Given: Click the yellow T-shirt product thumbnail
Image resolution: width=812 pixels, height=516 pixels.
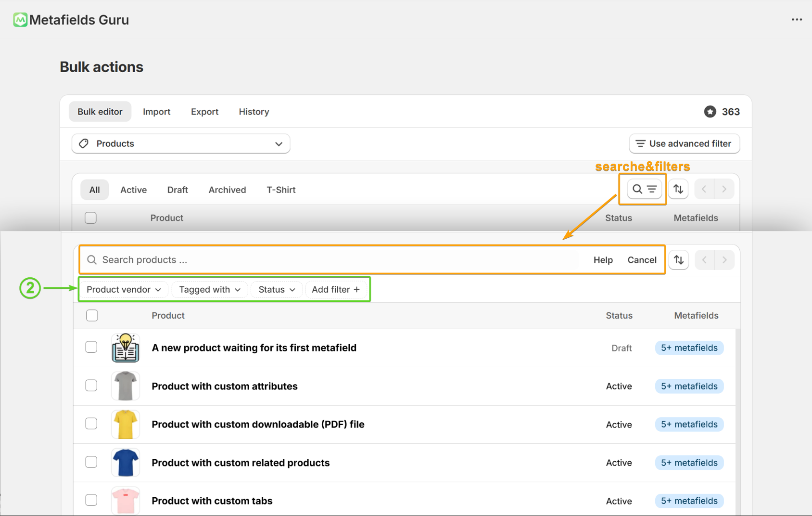Looking at the screenshot, I should coord(126,424).
